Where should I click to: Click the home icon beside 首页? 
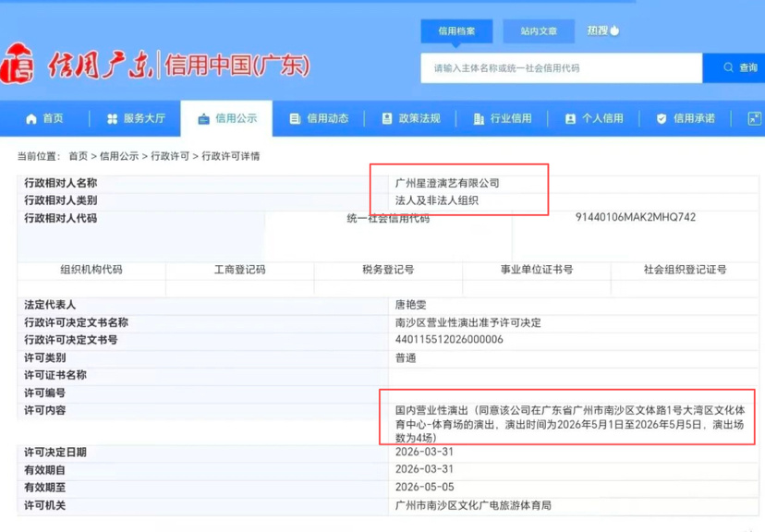(x=31, y=119)
